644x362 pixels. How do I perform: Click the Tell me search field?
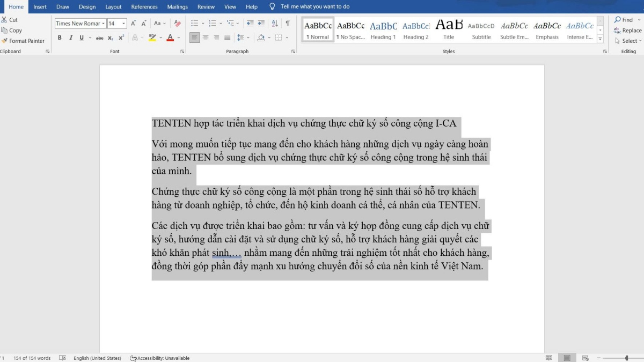coord(315,7)
